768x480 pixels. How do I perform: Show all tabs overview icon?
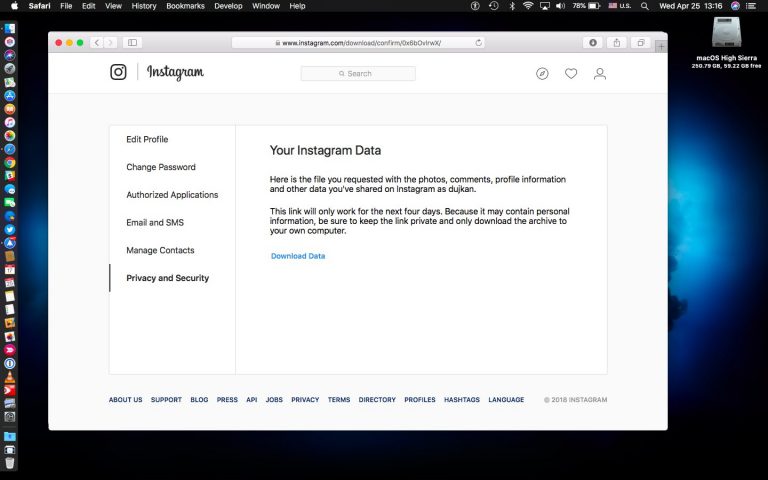click(x=641, y=43)
